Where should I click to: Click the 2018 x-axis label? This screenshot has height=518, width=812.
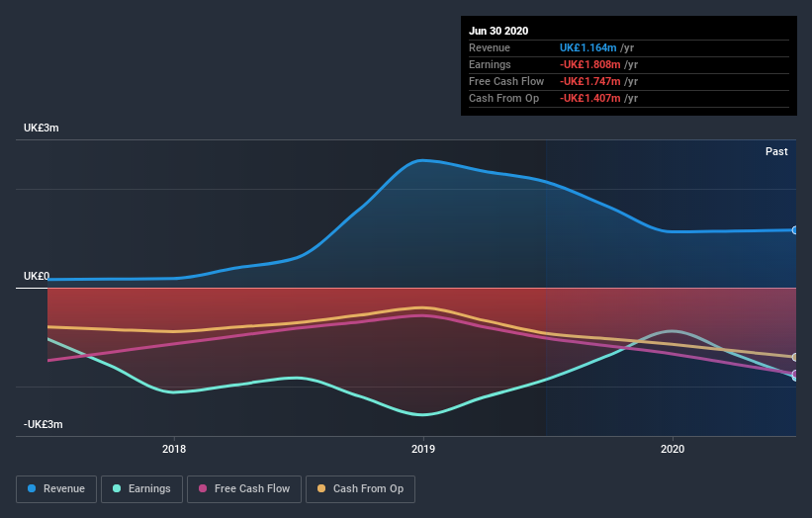coord(174,449)
